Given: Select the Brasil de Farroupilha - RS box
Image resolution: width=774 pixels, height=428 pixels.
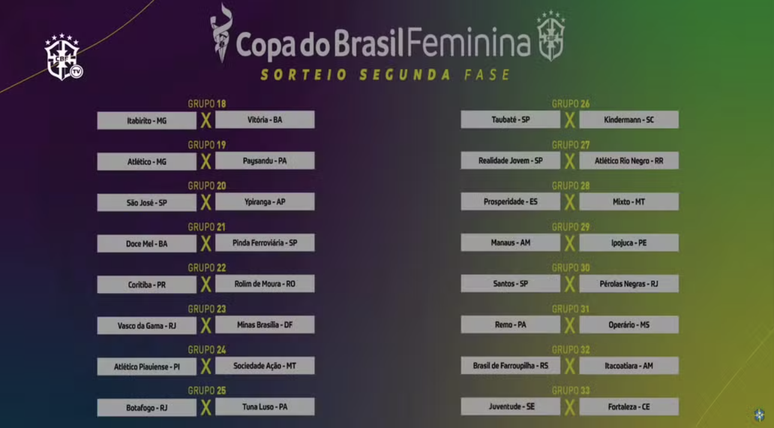Looking at the screenshot, I should point(510,366).
